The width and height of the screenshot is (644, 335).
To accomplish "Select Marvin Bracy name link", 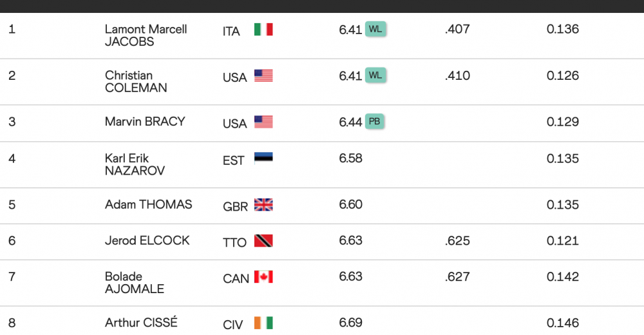I will pyautogui.click(x=145, y=122).
